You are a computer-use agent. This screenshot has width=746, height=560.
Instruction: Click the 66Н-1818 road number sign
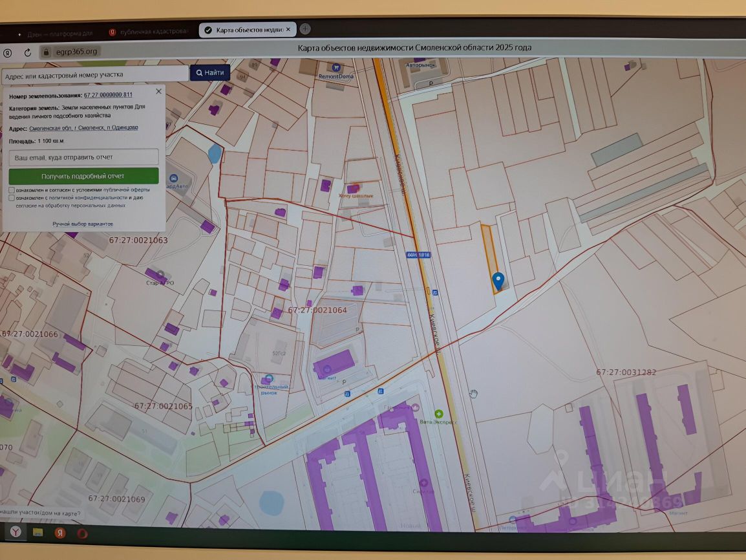[x=418, y=255]
